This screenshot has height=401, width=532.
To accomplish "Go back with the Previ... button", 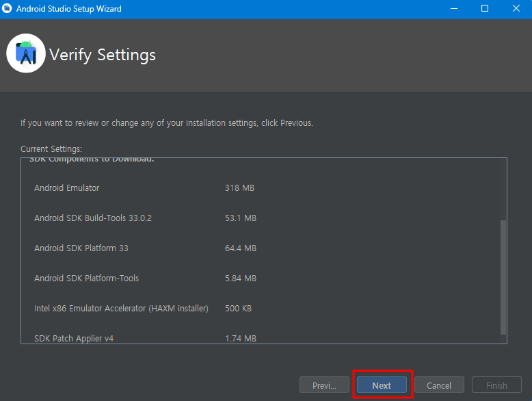I will click(324, 385).
